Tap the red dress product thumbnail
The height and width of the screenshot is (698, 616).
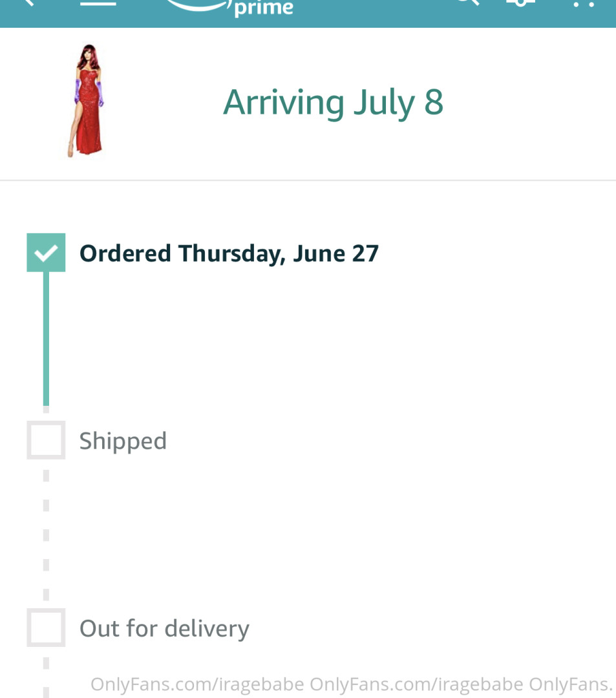[x=86, y=101]
